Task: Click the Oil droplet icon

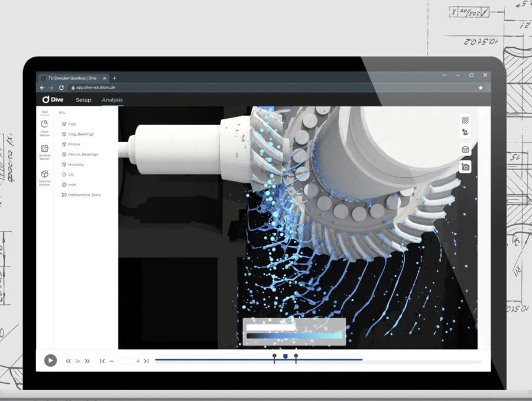Action: tap(64, 174)
